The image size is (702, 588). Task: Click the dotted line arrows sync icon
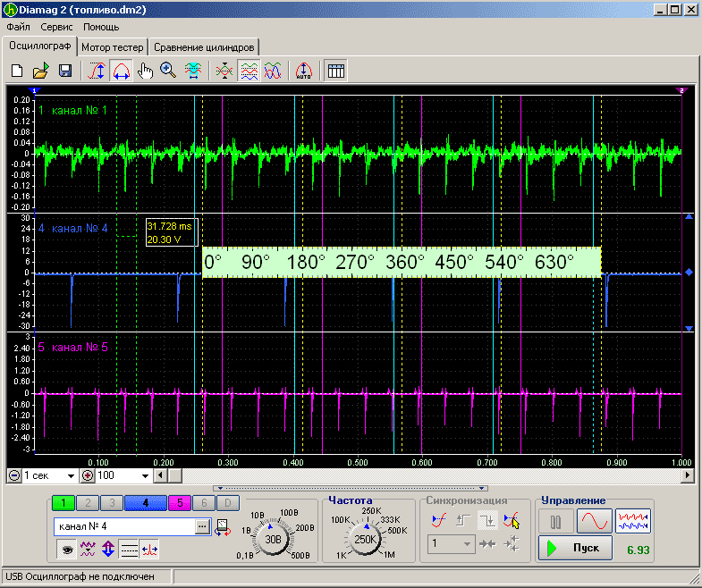point(512,544)
